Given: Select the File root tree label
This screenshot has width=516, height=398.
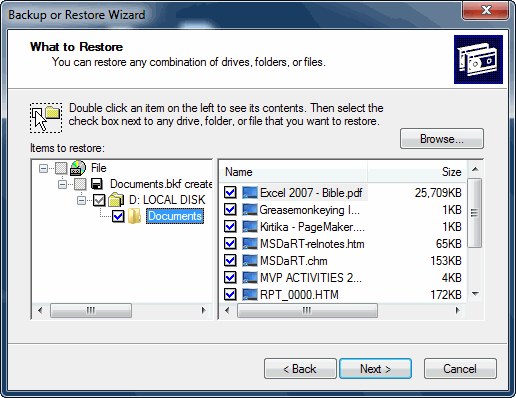Looking at the screenshot, I should [99, 168].
